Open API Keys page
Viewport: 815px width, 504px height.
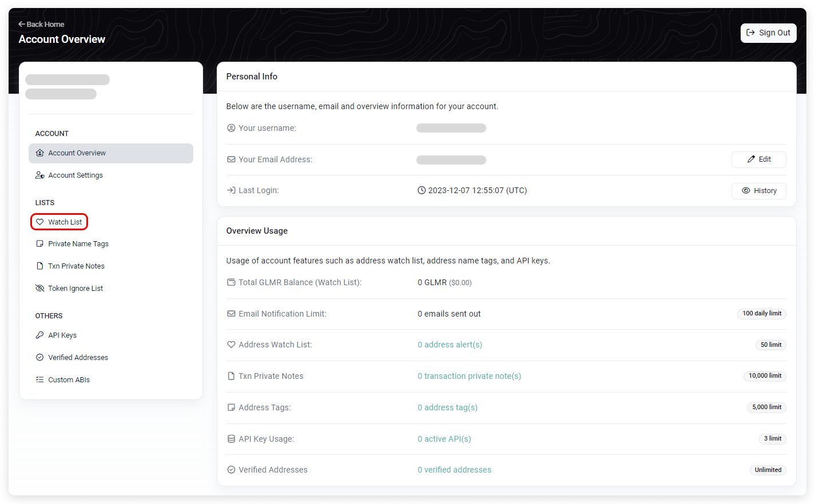point(62,335)
